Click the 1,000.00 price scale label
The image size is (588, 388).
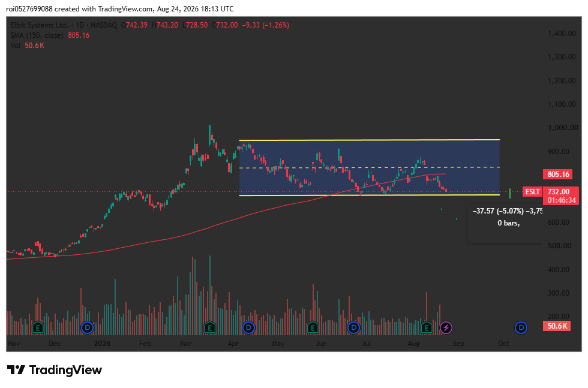coord(563,128)
